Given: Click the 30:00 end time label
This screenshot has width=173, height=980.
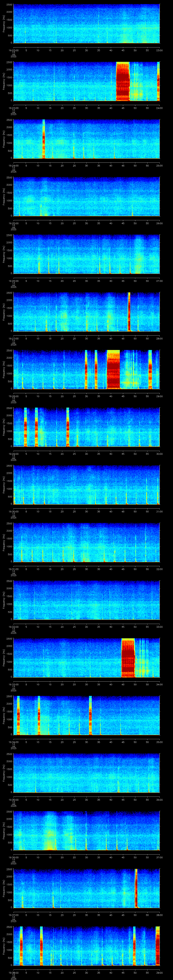Looking at the screenshot, I should (x=159, y=454).
